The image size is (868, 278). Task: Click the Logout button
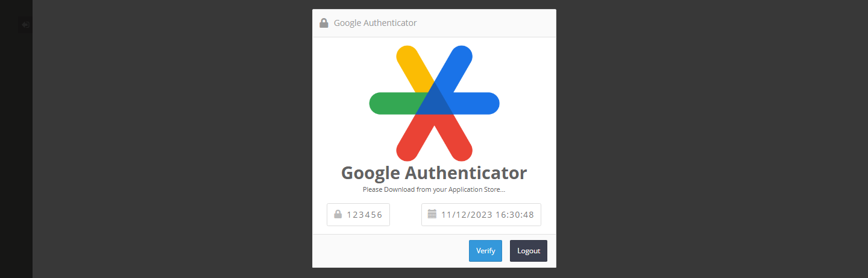pyautogui.click(x=529, y=251)
